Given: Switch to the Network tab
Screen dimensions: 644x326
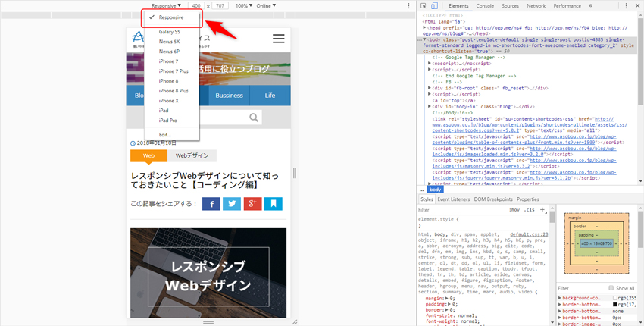Looking at the screenshot, I should point(536,6).
